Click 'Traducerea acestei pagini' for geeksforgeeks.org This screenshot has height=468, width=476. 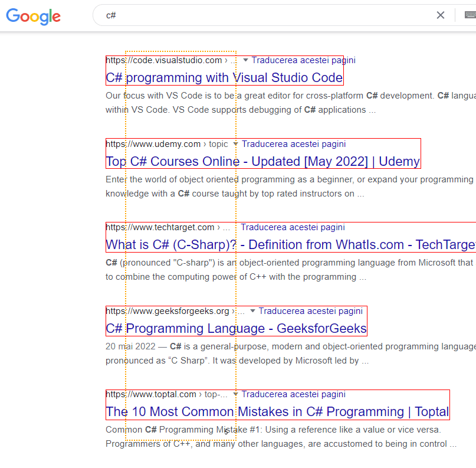(311, 311)
